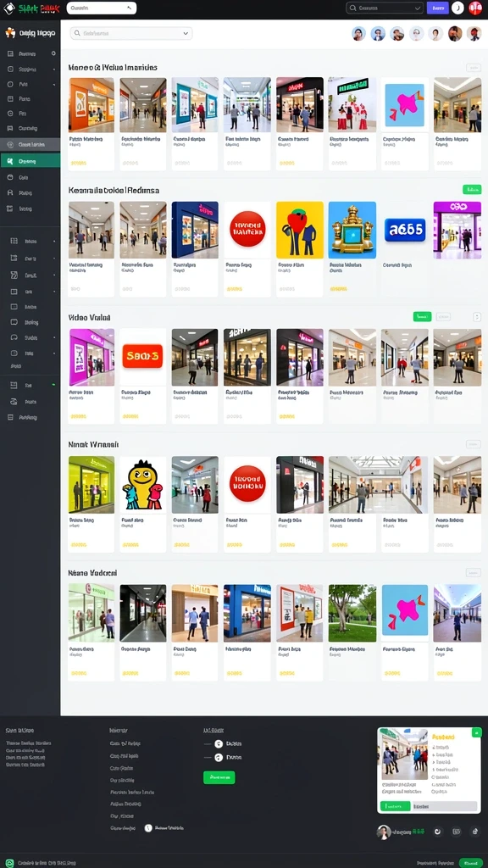
Task: Close the footer preview card via green corner icon
Action: click(476, 732)
